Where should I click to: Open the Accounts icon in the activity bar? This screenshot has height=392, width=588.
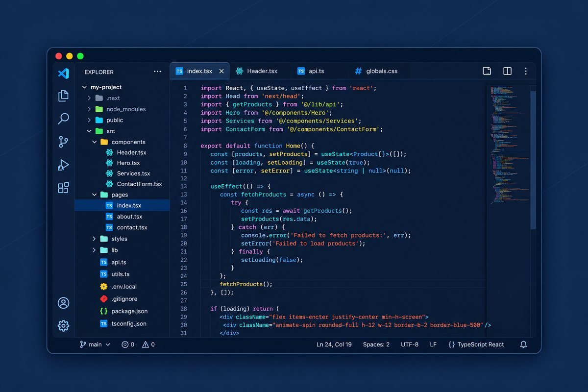click(x=63, y=303)
